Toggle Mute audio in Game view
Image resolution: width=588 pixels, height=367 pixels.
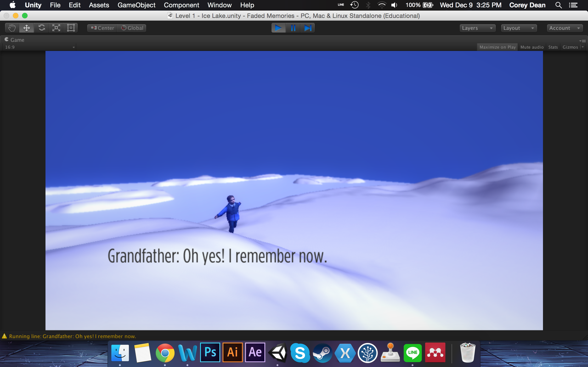coord(532,47)
